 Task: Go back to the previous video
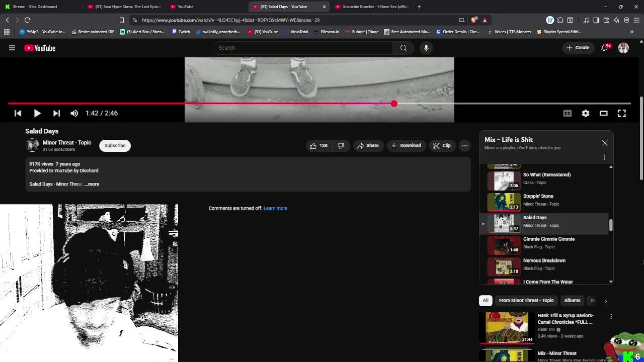(x=18, y=113)
